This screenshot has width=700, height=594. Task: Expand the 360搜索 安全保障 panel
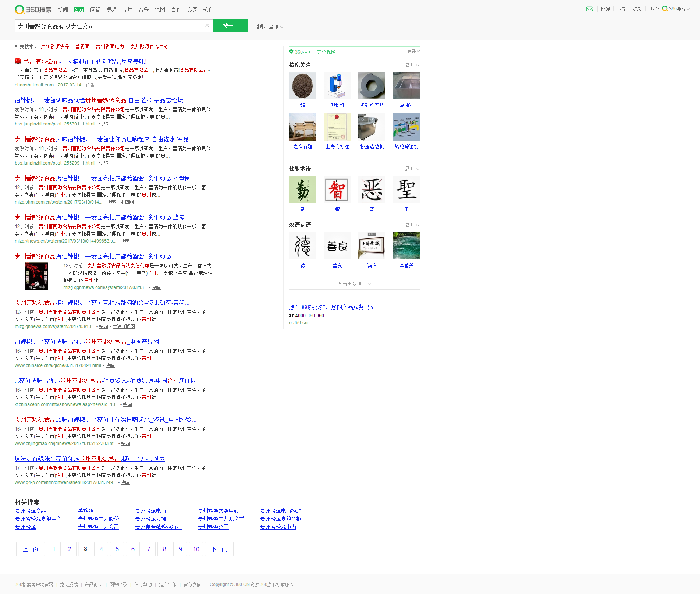coord(413,51)
